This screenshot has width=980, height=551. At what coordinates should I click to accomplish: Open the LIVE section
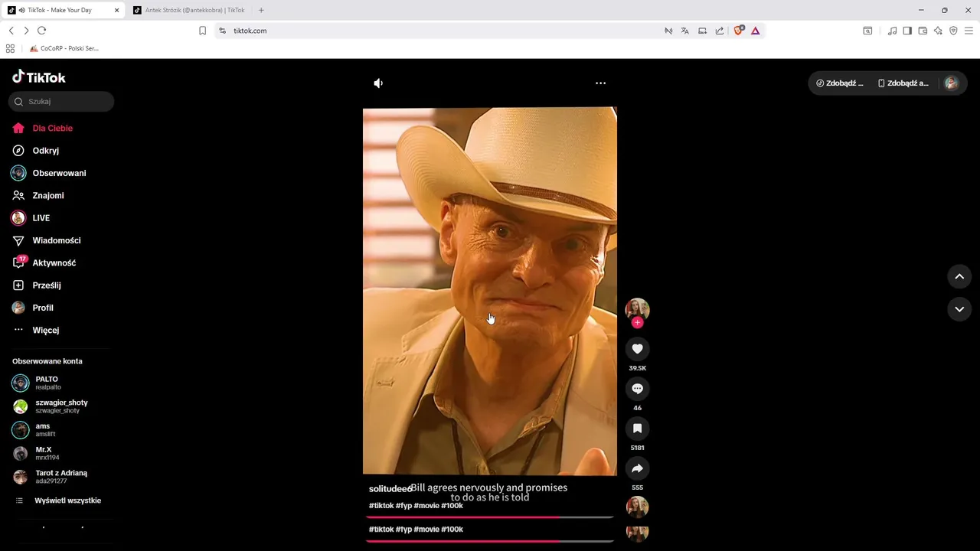pyautogui.click(x=31, y=218)
